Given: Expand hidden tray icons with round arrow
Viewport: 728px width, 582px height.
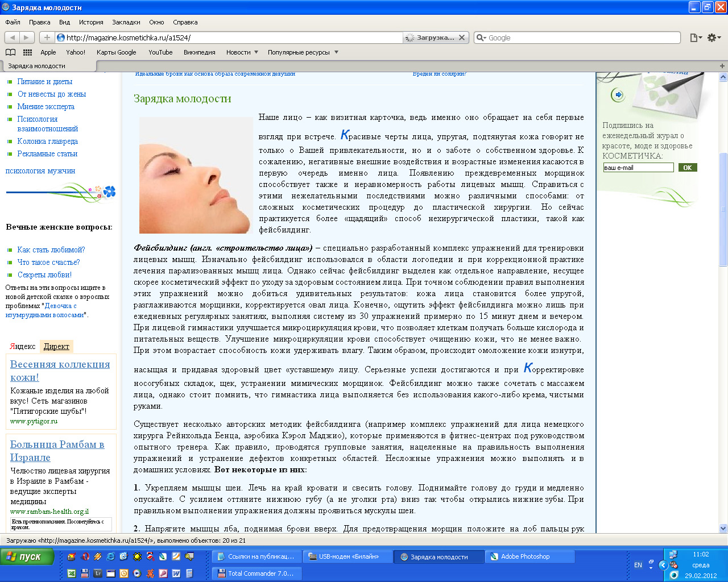Looking at the screenshot, I should (x=663, y=565).
